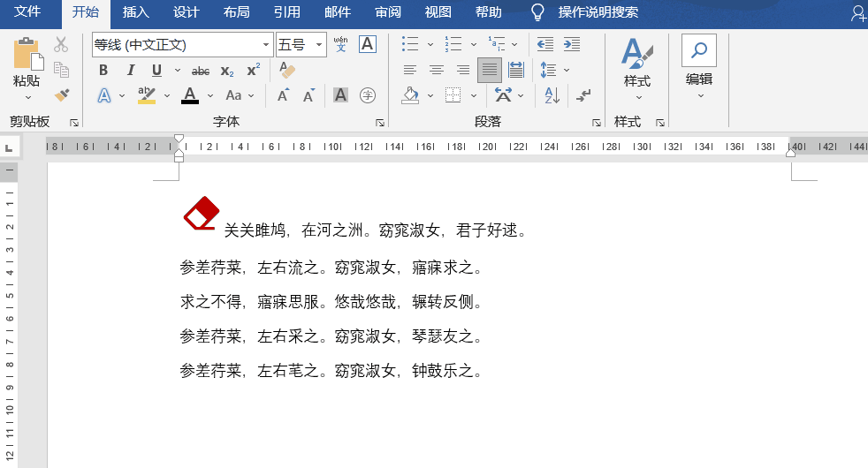The height and width of the screenshot is (468, 868).
Task: Set Align Left paragraph alignment
Action: (410, 70)
